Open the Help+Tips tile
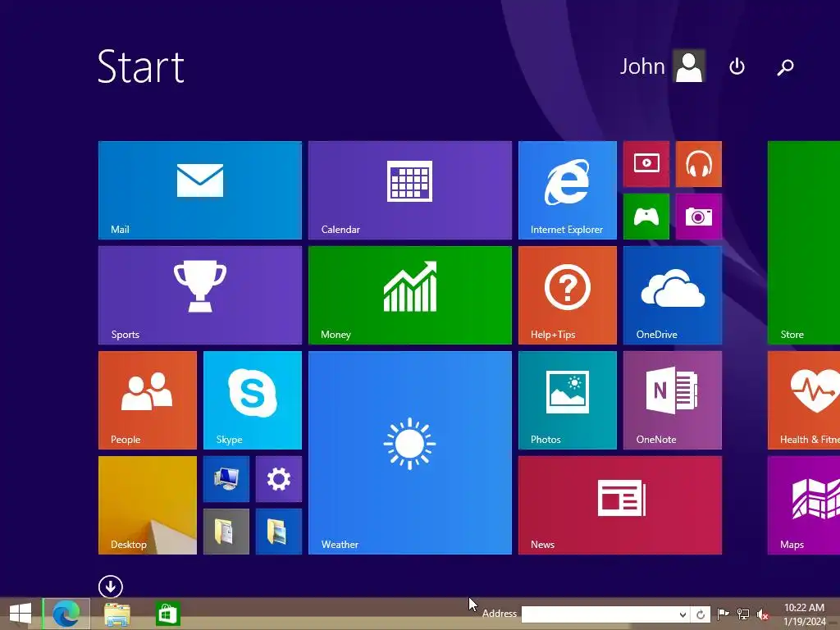This screenshot has height=630, width=840. pos(568,295)
